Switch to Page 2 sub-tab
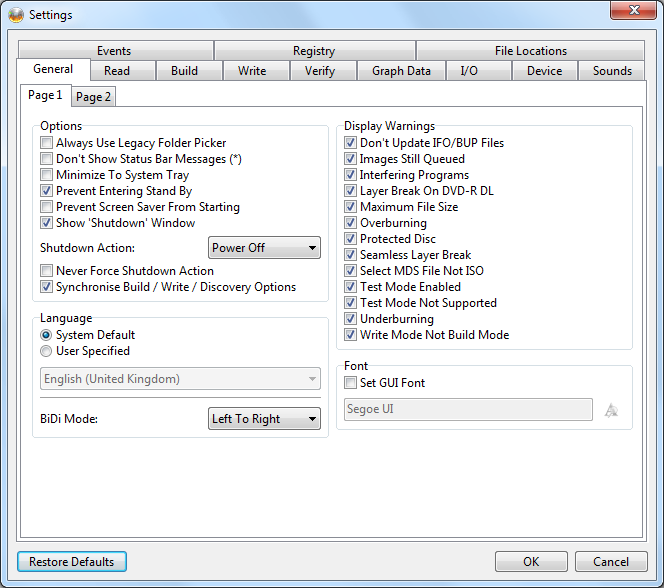Screen dimensions: 664x588 pyautogui.click(x=93, y=97)
